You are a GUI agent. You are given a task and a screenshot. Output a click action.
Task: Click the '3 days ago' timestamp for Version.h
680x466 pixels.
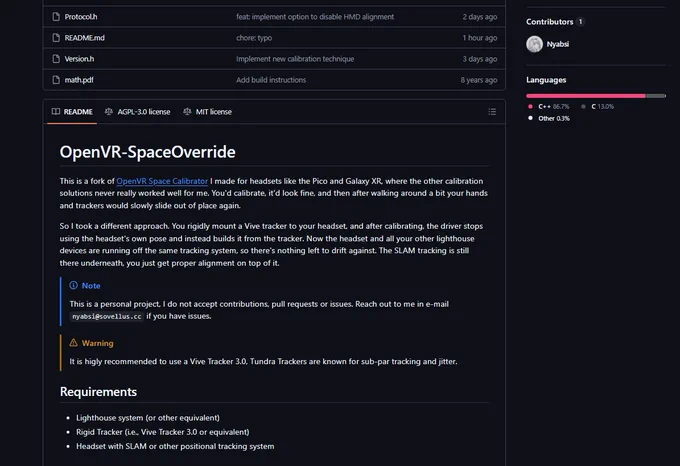480,59
